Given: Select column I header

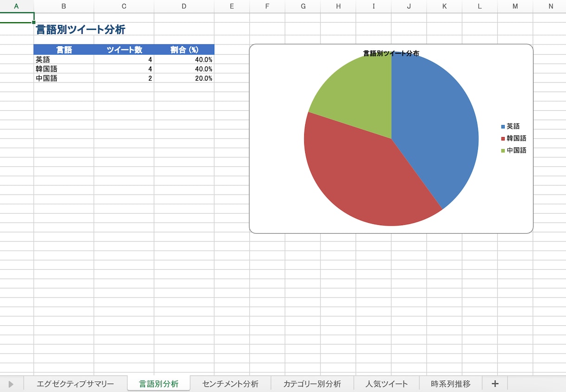Looking at the screenshot, I should (373, 6).
